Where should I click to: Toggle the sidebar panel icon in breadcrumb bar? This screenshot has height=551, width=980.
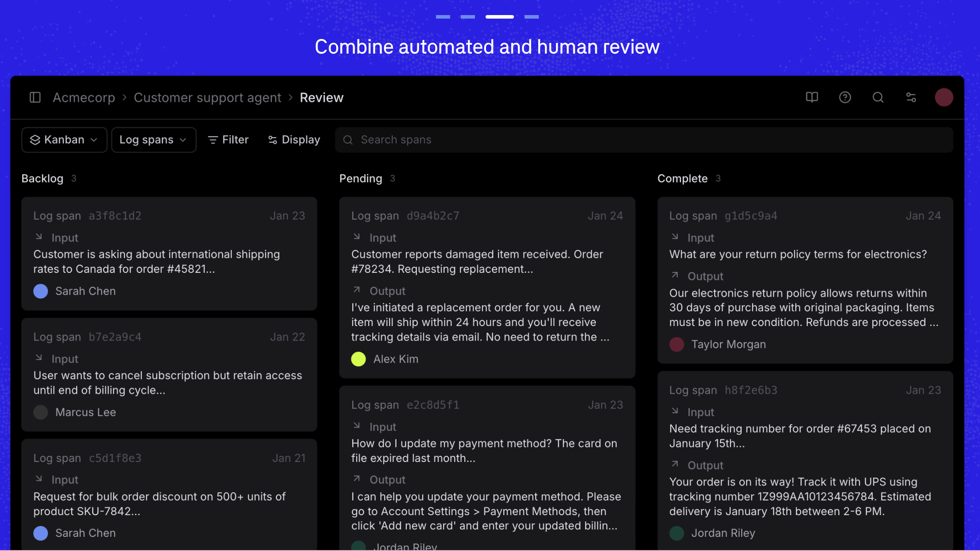click(35, 97)
